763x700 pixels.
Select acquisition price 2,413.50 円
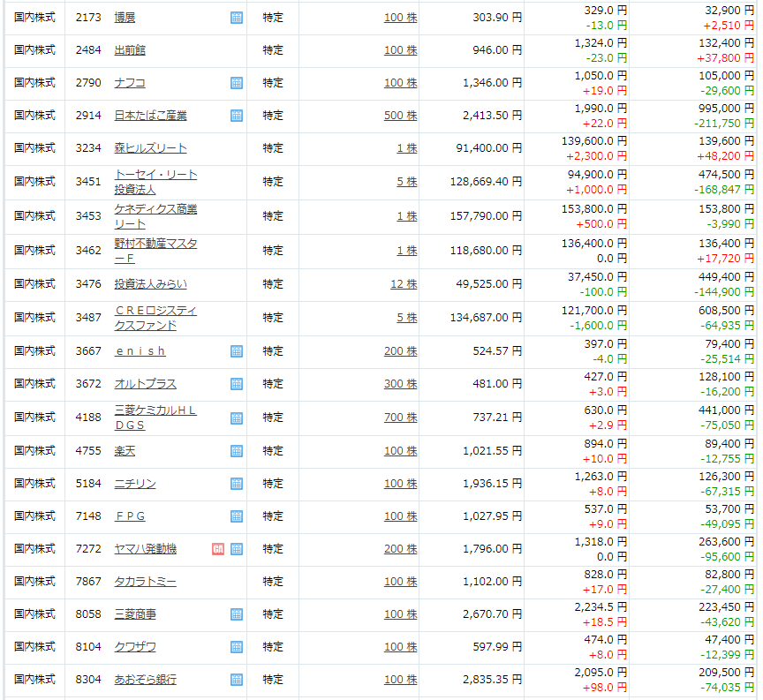click(x=492, y=116)
